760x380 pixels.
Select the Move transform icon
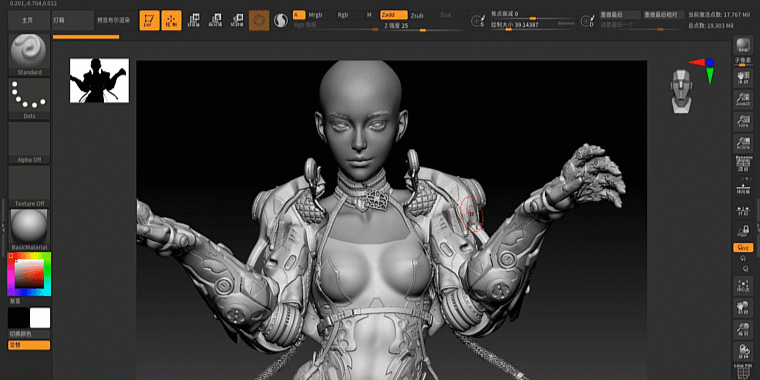[194, 20]
